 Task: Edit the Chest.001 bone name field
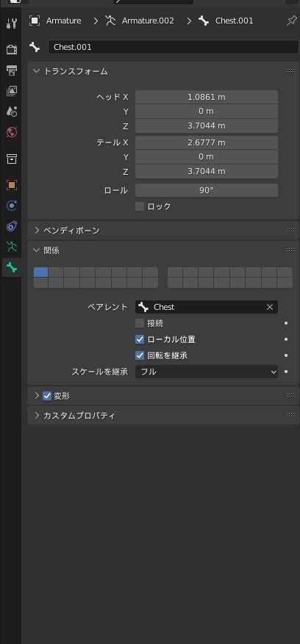(x=174, y=47)
